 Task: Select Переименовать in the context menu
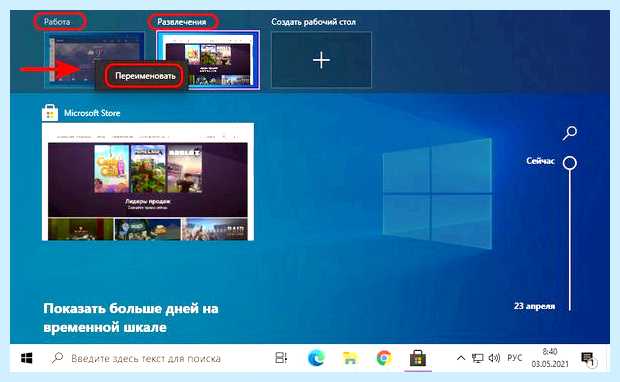pos(145,76)
